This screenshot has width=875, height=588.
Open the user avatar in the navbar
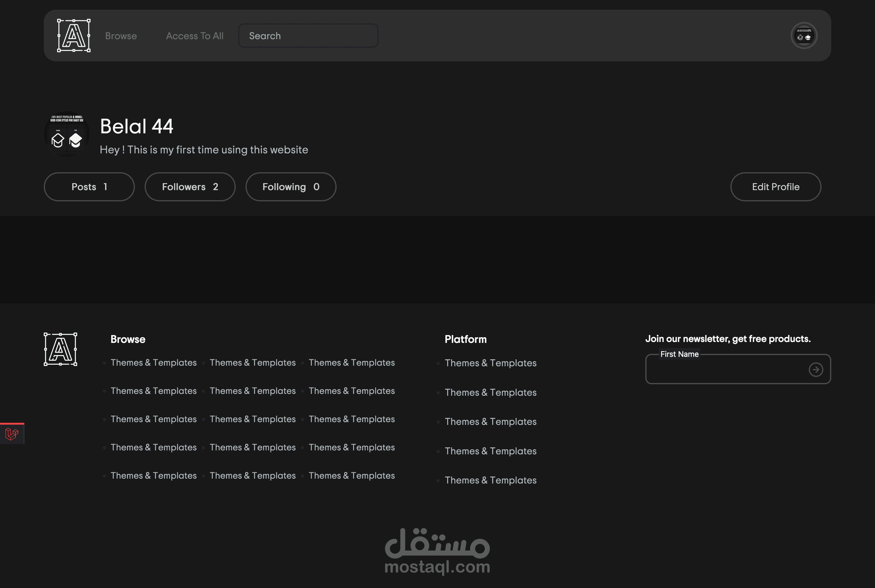804,36
